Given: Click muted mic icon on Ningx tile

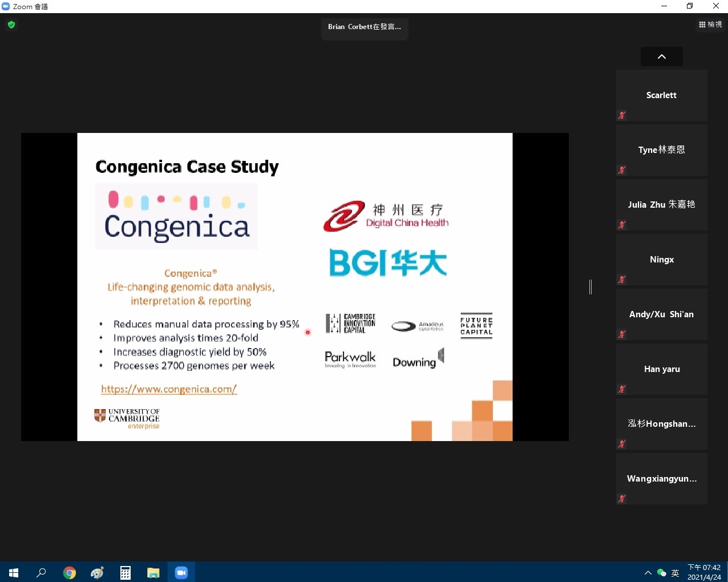Looking at the screenshot, I should (x=622, y=280).
